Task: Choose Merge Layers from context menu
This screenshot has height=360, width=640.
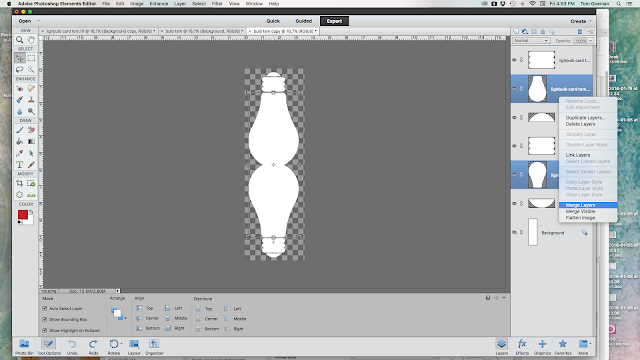Action: [588, 205]
